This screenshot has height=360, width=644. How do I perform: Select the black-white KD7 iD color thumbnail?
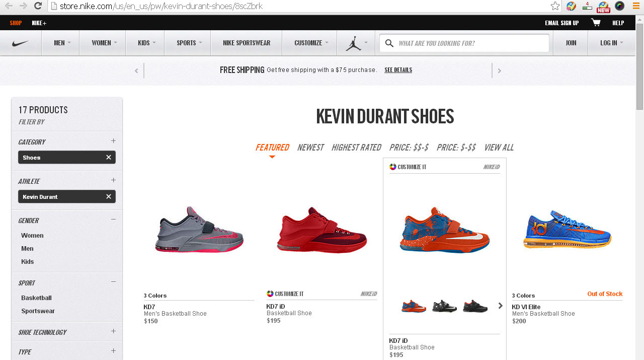click(x=444, y=306)
